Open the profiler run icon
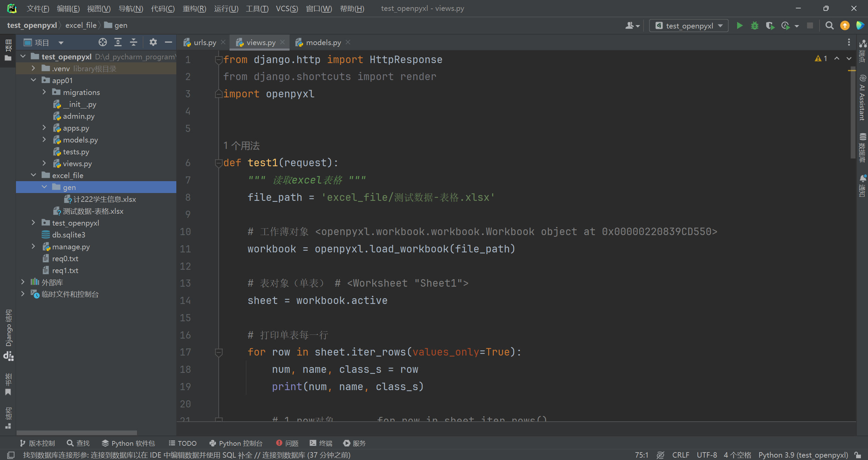 click(785, 26)
